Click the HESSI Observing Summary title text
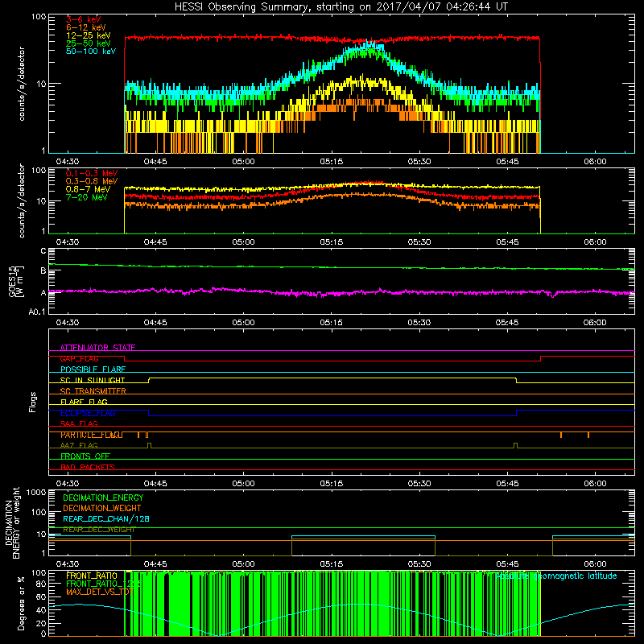Image resolution: width=644 pixels, height=644 pixels. (x=341, y=7)
